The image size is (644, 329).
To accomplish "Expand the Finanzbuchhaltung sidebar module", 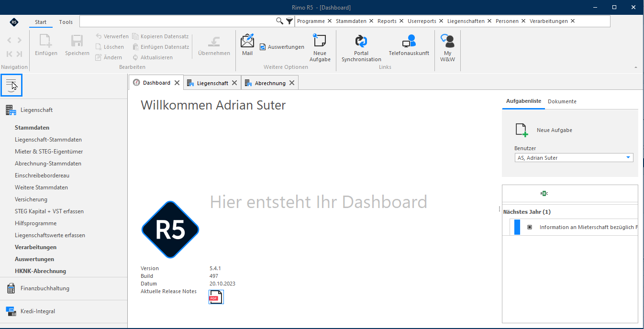I will (64, 288).
